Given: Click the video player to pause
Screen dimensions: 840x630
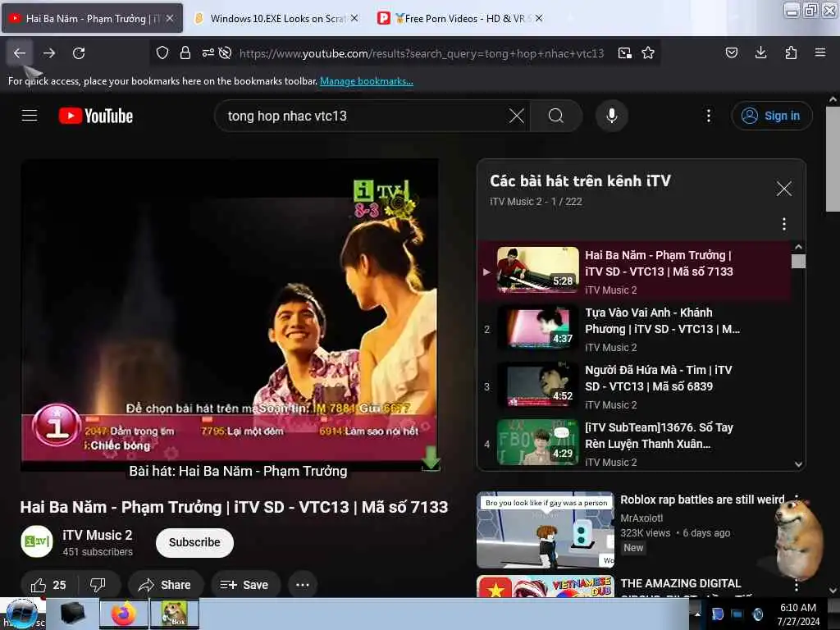Looking at the screenshot, I should coord(230,315).
